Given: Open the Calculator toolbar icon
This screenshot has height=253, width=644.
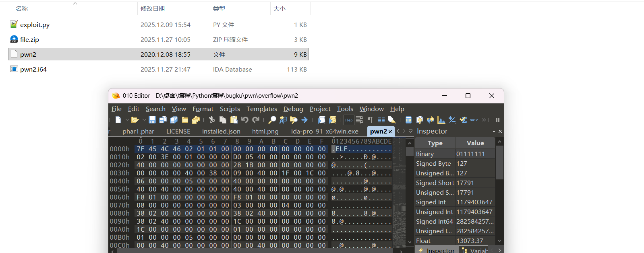Looking at the screenshot, I should pyautogui.click(x=408, y=120).
